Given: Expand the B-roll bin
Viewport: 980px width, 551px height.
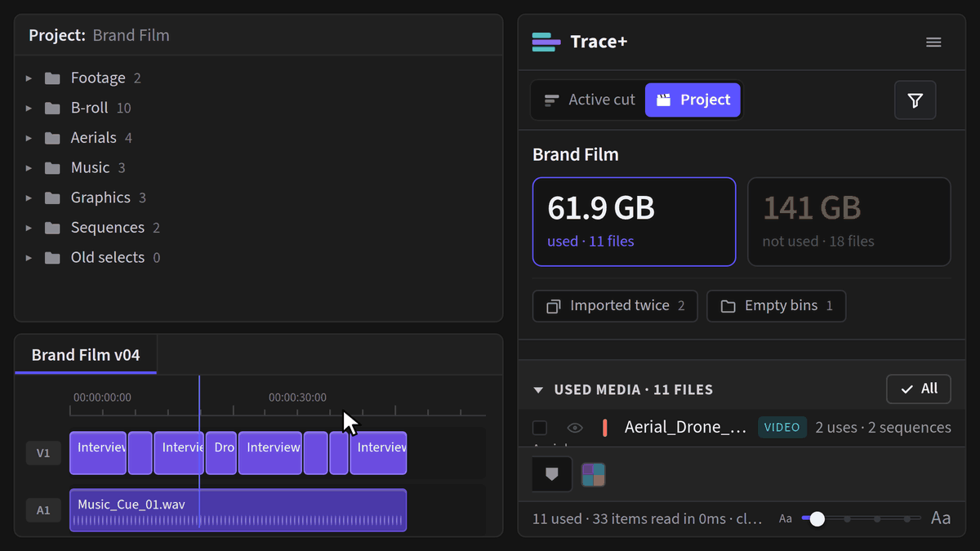Looking at the screenshot, I should point(29,109).
